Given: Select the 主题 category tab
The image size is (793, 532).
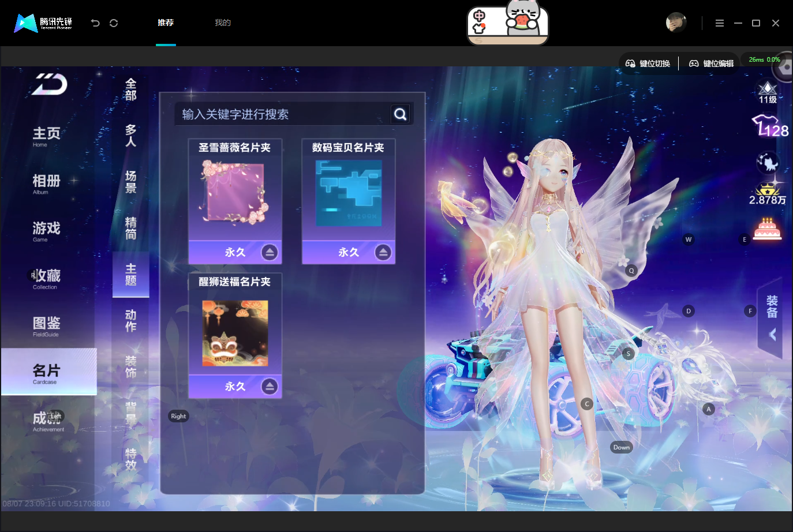Looking at the screenshot, I should (131, 274).
